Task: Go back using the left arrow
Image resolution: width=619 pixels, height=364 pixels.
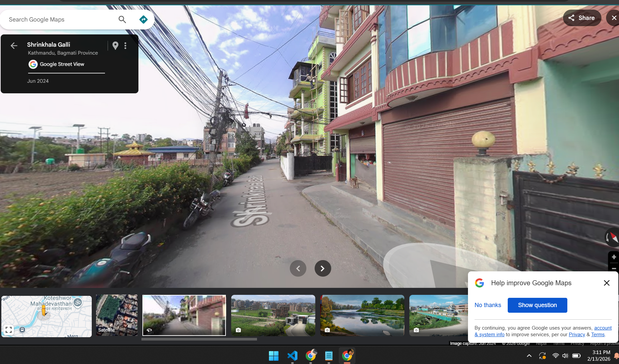Action: (14, 46)
